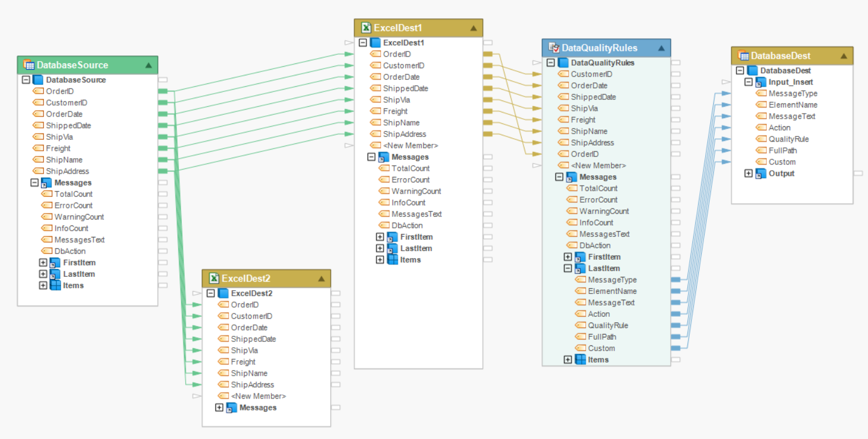Screen dimensions: 868x439
Task: Click the Items grid icon in DatabaseSource
Action: coord(55,285)
